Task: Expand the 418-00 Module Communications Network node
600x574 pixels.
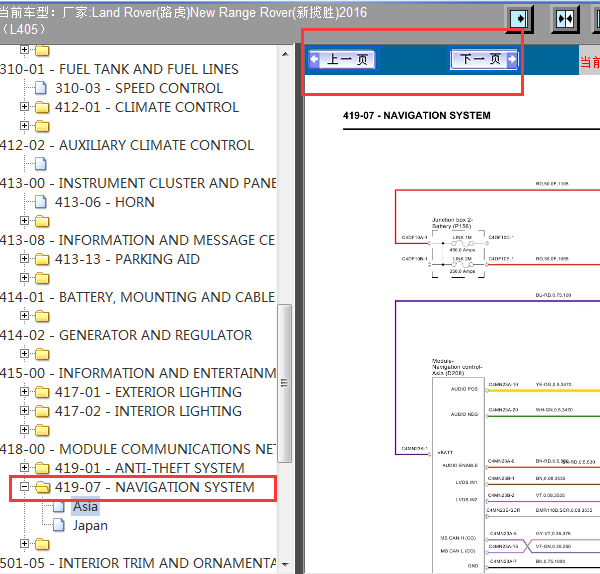Action: click(24, 429)
